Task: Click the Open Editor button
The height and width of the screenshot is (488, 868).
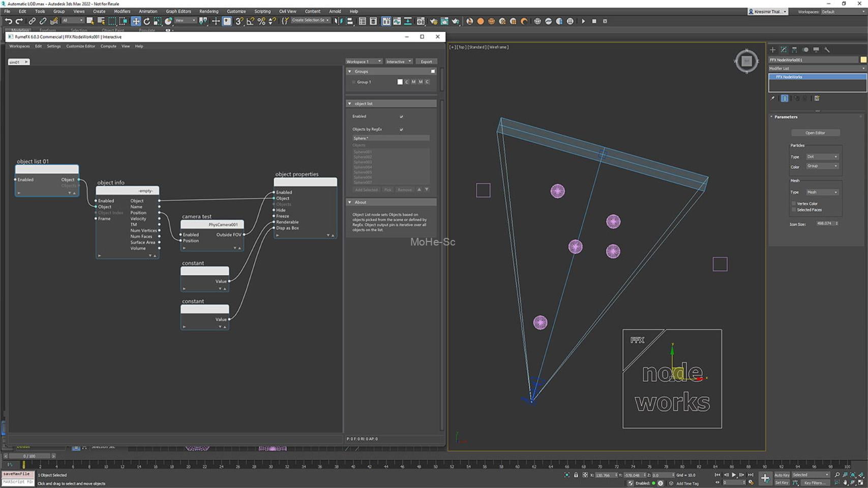Action: (x=815, y=133)
